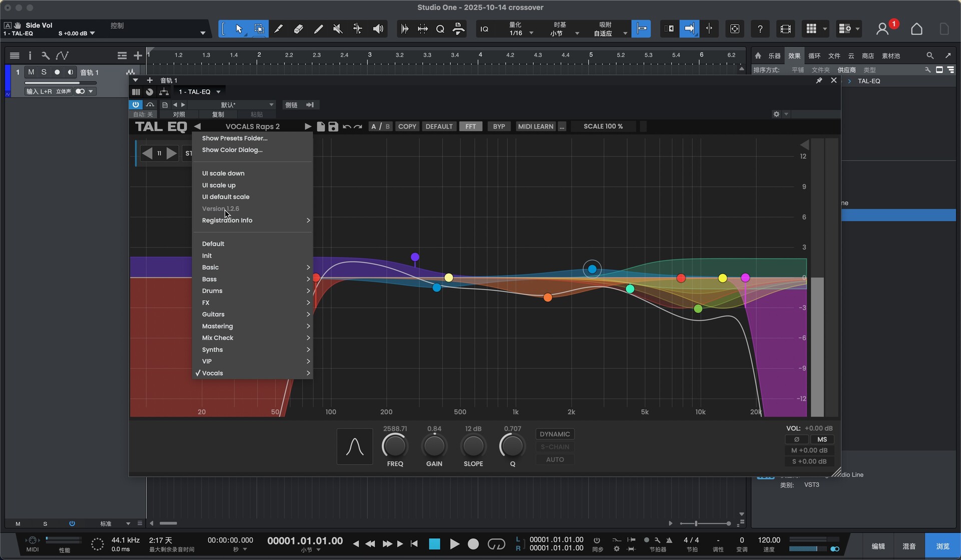
Task: Toggle the plugin power bypass button
Action: pyautogui.click(x=136, y=105)
